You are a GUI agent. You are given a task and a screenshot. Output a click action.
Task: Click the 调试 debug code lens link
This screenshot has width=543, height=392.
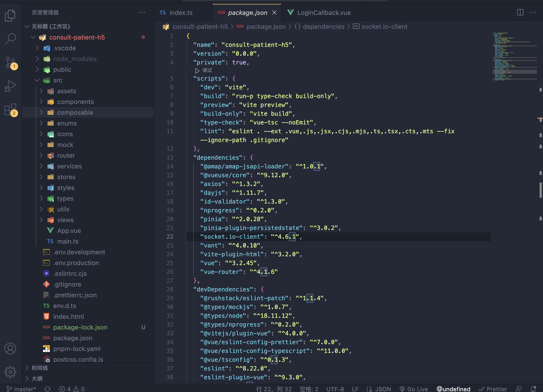[207, 71]
